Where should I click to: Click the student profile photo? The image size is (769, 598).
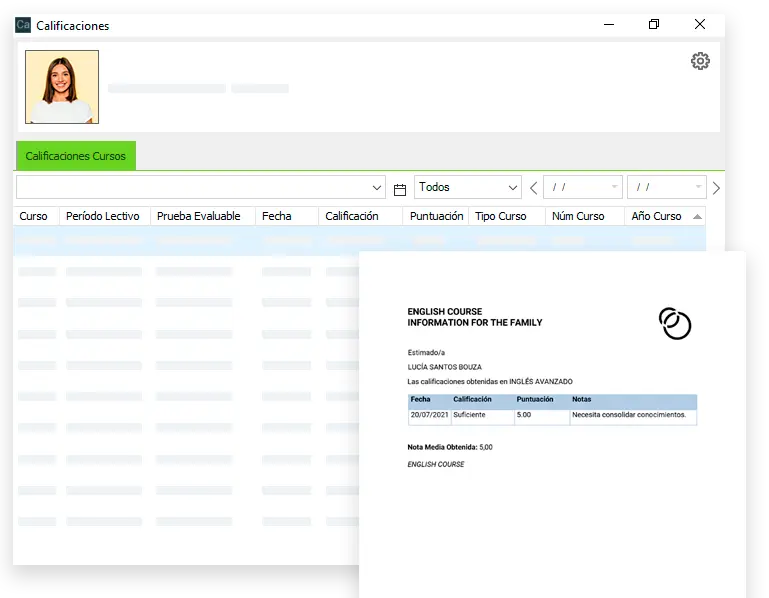click(62, 87)
